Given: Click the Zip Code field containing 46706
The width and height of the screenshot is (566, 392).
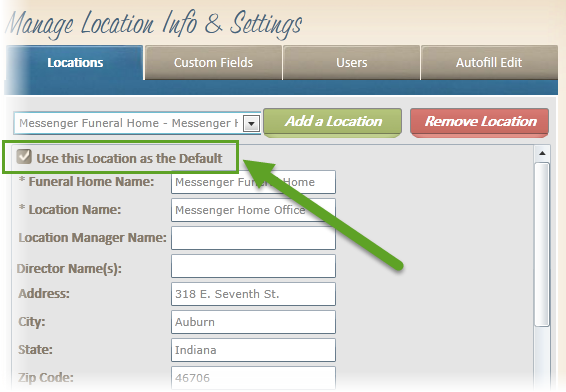Looking at the screenshot, I should [x=253, y=378].
